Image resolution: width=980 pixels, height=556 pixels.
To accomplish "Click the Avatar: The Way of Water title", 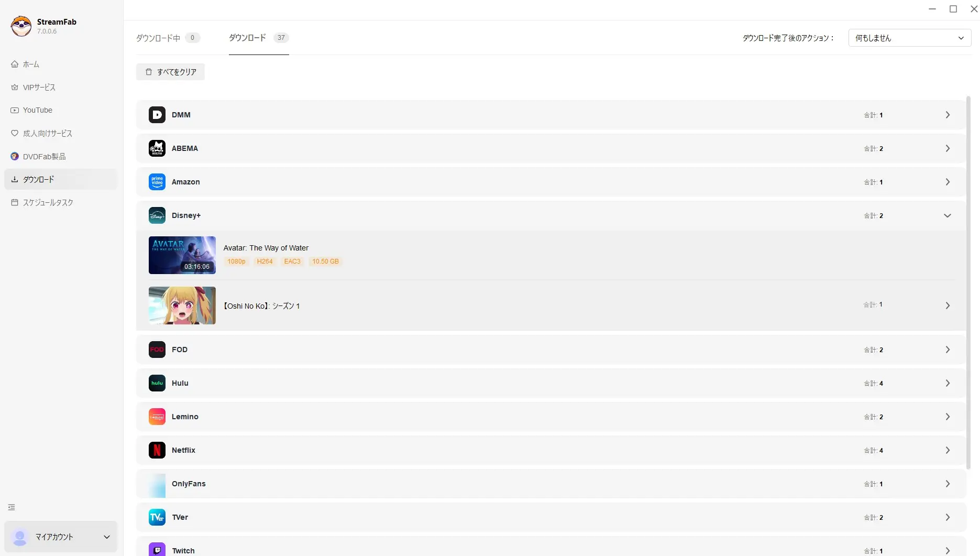I will pyautogui.click(x=266, y=248).
